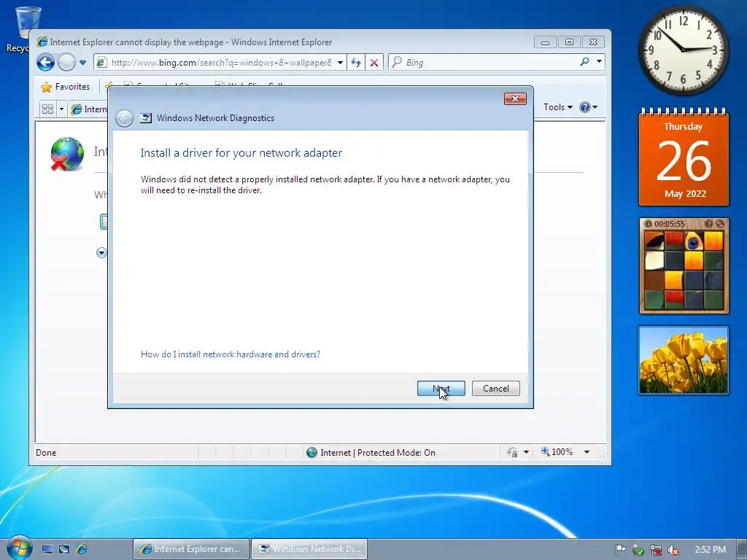The height and width of the screenshot is (560, 747).
Task: Open the privacy report dropdown arrow
Action: [527, 452]
